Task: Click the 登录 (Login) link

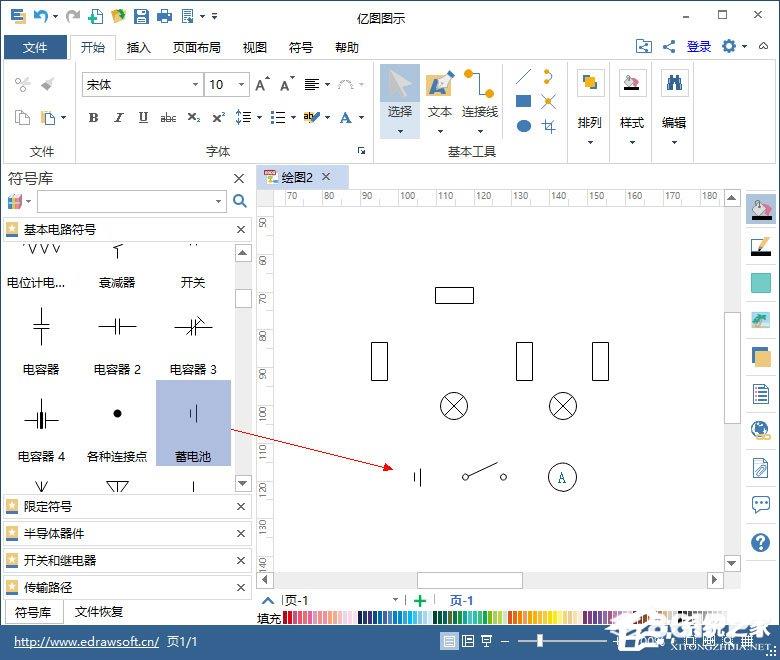Action: [x=698, y=47]
